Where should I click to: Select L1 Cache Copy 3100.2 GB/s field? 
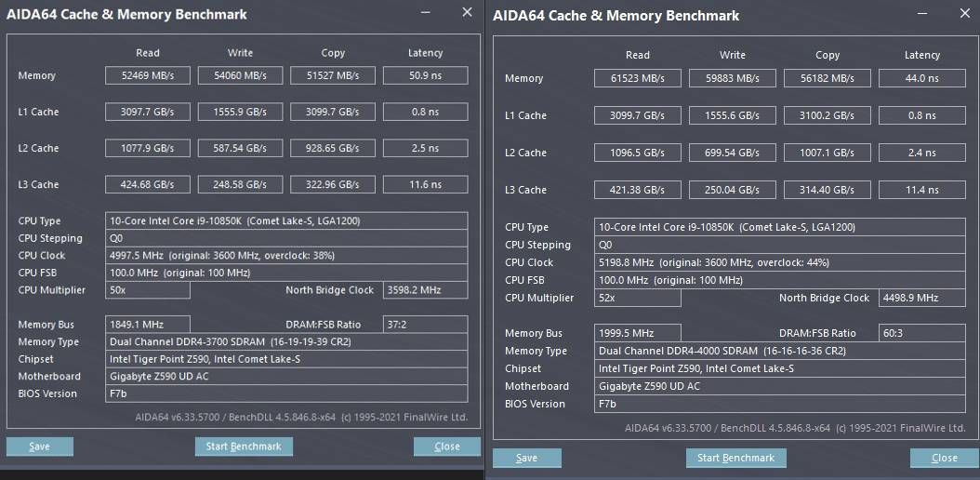pos(828,115)
